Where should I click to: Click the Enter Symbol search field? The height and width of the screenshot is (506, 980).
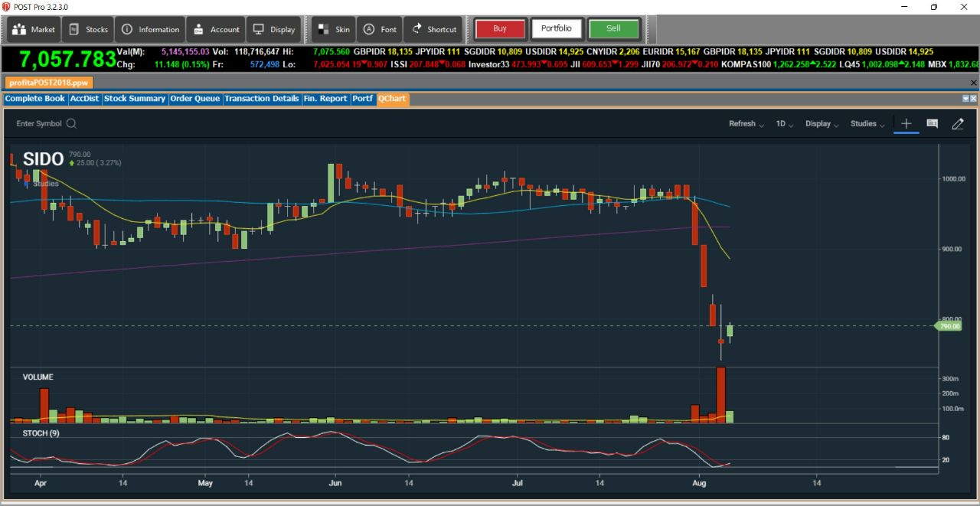(x=46, y=123)
